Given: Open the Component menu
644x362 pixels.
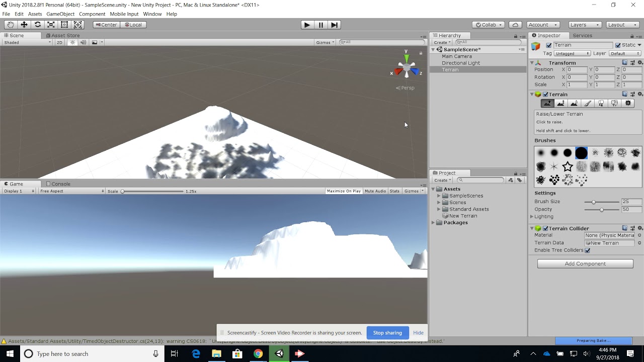Looking at the screenshot, I should point(92,14).
